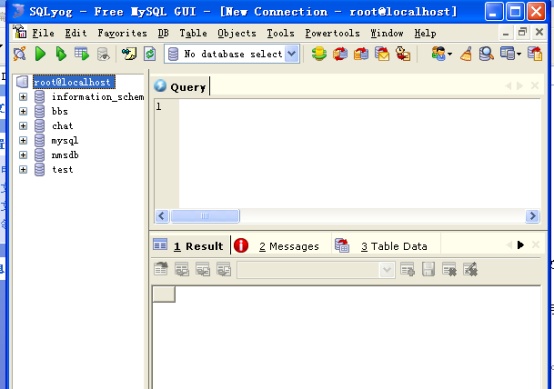Click the format query notepad icon
Viewport: 554px width, 389px height.
point(129,54)
